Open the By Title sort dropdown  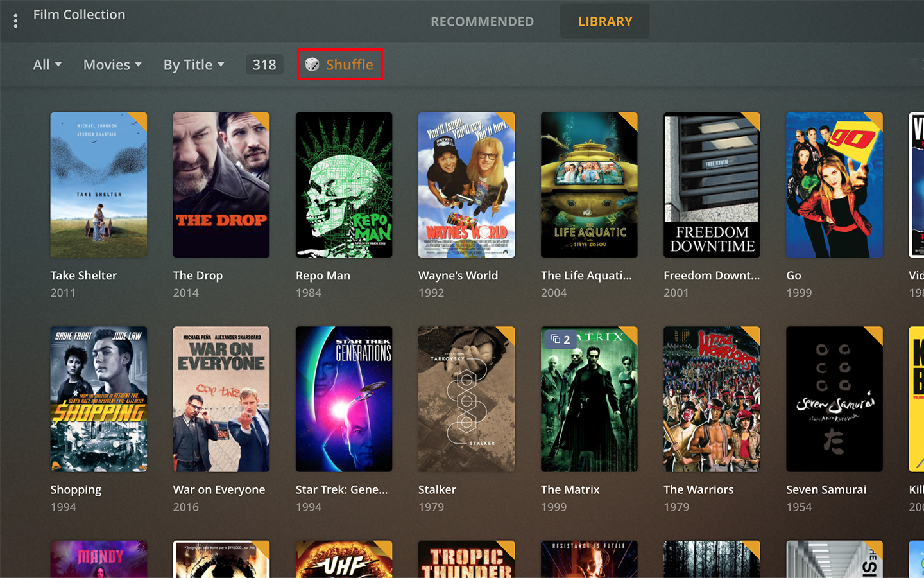pyautogui.click(x=194, y=65)
